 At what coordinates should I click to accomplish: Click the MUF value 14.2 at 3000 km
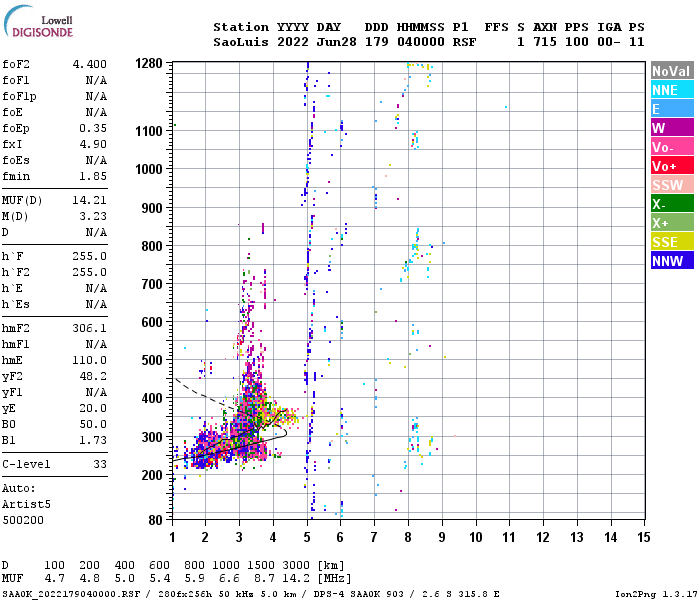(296, 579)
